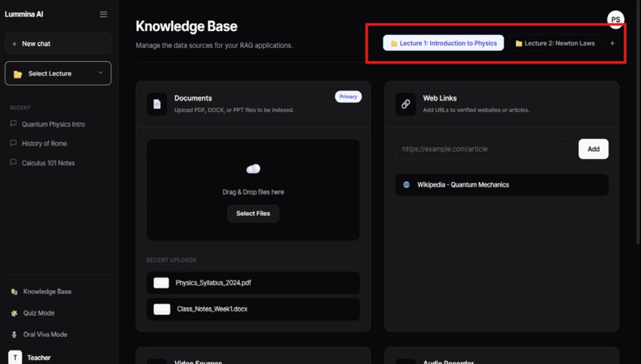Click chat bubble icon beside History of Rome
The width and height of the screenshot is (641, 364).
(14, 143)
